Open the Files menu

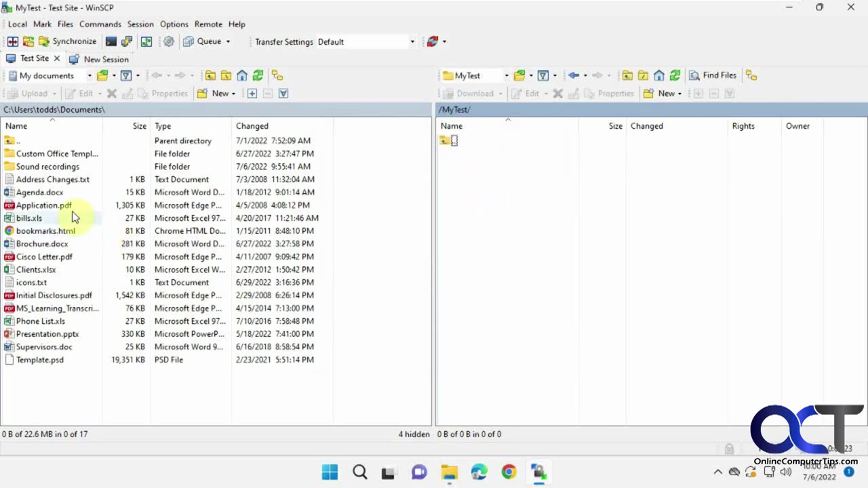point(65,24)
